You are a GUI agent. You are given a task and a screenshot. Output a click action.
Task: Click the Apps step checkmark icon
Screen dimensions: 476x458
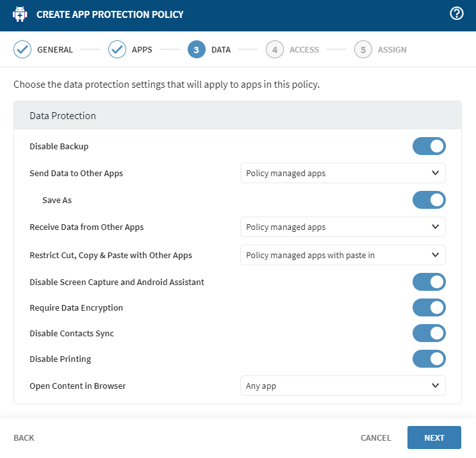(117, 49)
